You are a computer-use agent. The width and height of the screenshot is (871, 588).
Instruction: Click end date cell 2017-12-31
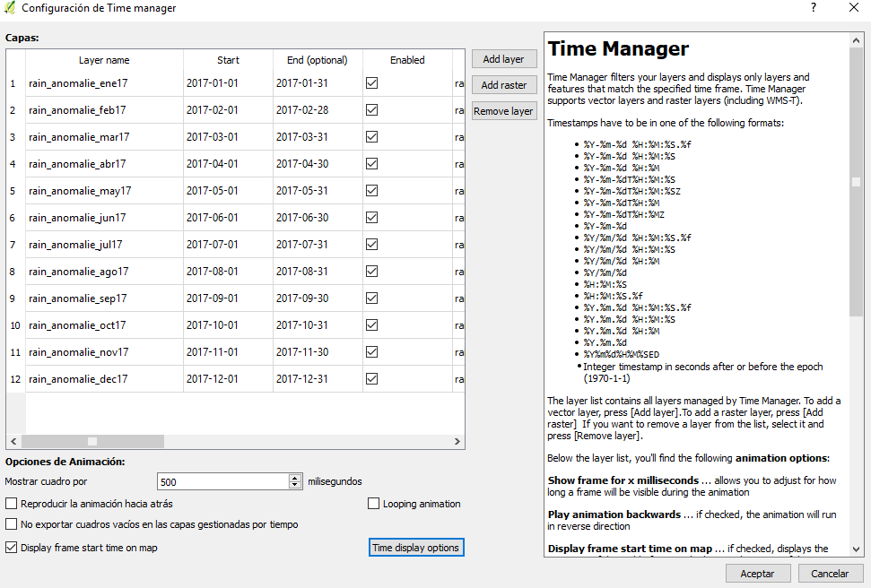click(x=318, y=378)
